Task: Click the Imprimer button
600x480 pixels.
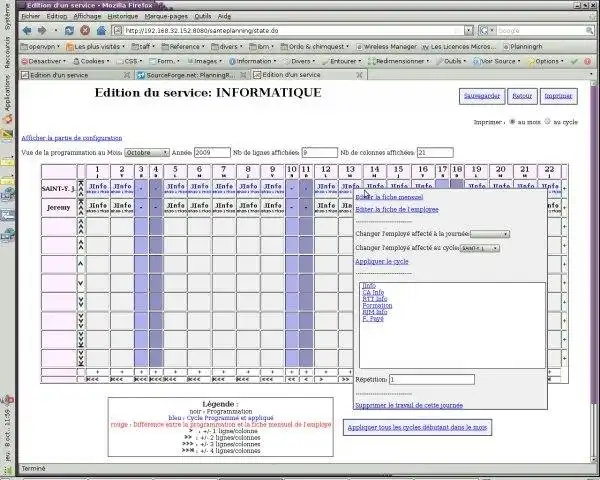Action: click(558, 96)
